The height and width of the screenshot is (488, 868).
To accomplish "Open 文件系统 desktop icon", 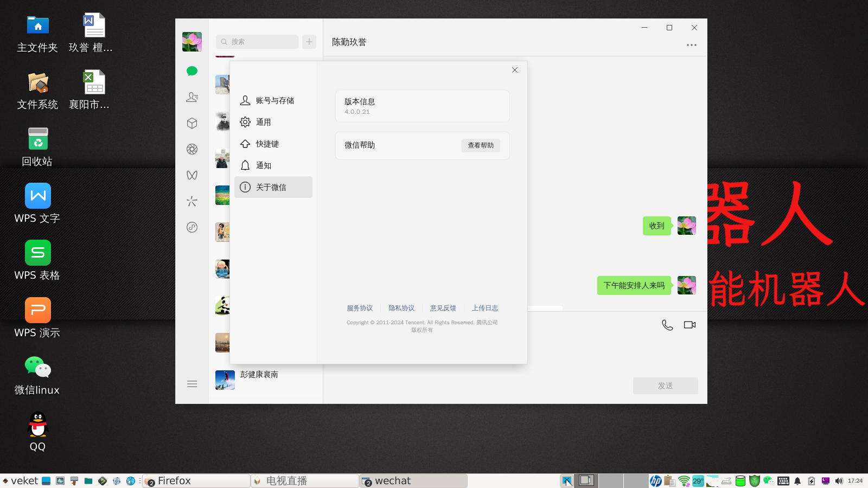I will coord(37,91).
